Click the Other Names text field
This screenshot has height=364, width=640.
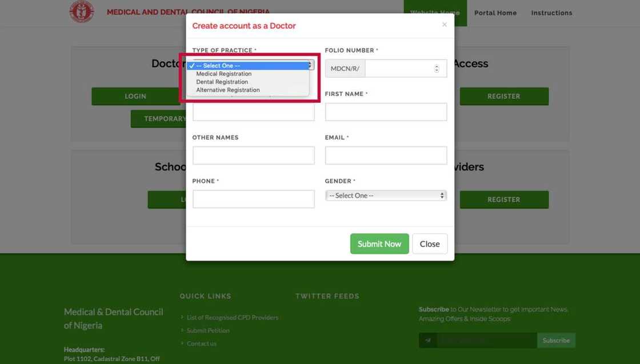tap(253, 155)
